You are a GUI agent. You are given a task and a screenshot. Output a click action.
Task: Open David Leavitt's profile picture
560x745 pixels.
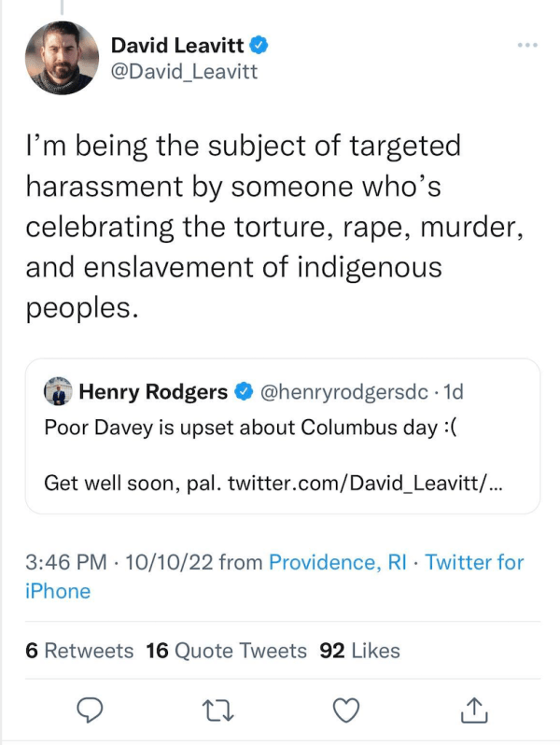62,58
